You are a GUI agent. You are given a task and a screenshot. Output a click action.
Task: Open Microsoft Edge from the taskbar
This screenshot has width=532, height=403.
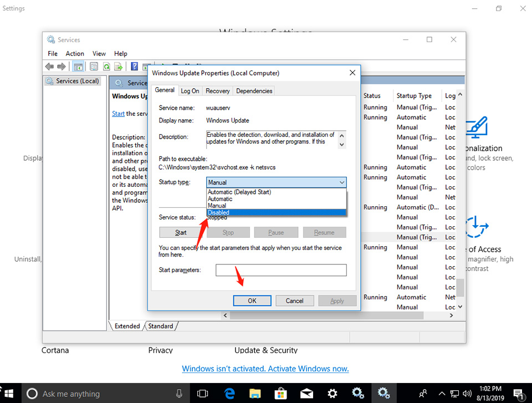coord(229,394)
